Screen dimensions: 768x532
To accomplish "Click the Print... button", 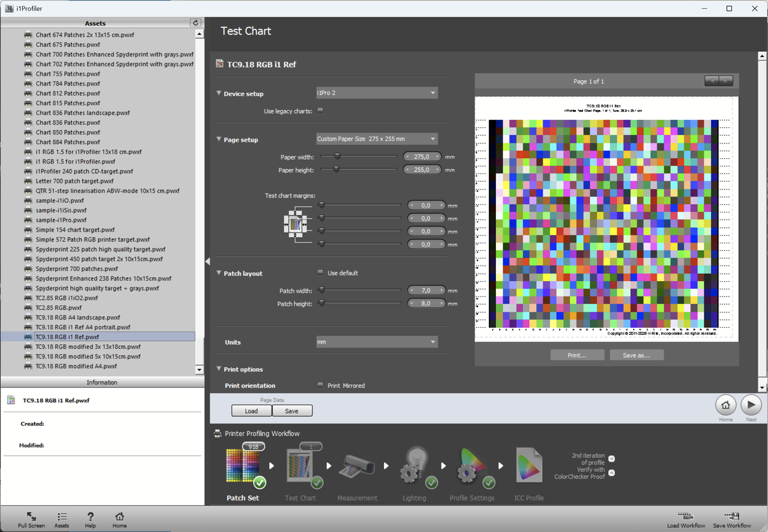I will pyautogui.click(x=577, y=355).
